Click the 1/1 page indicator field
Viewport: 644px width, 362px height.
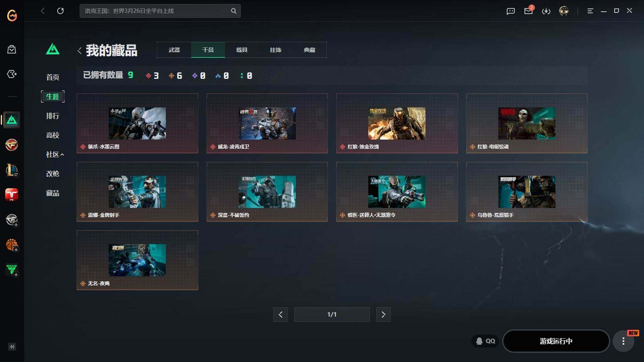tap(332, 315)
